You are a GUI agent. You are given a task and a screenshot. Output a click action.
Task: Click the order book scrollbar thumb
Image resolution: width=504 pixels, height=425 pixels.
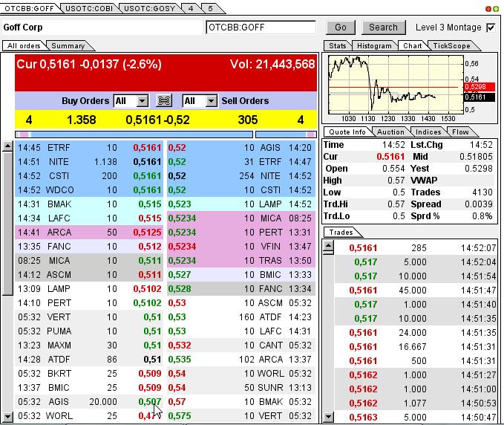(7, 224)
